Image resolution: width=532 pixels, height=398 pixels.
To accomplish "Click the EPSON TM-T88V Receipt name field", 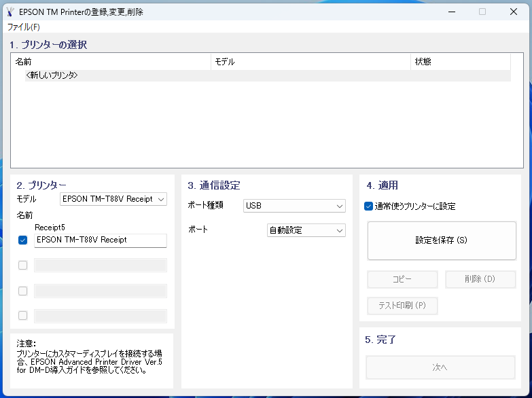I will 100,240.
